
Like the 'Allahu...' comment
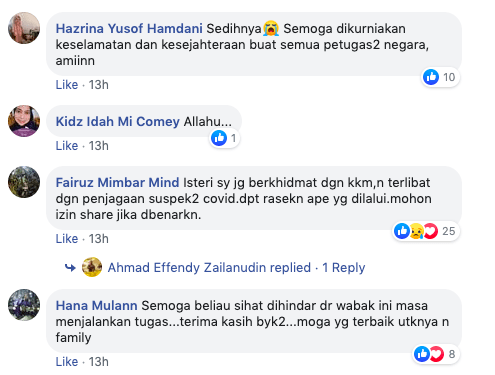pyautogui.click(x=67, y=146)
